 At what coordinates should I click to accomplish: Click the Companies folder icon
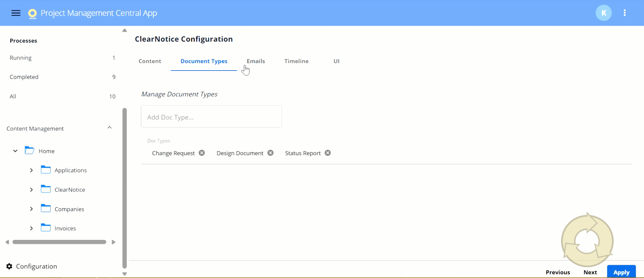46,208
